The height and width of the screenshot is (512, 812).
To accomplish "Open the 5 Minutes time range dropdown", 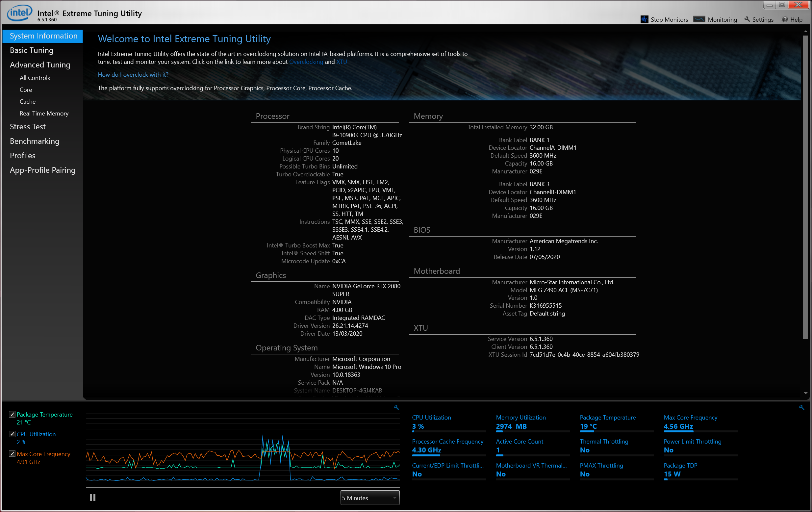I will pos(370,498).
